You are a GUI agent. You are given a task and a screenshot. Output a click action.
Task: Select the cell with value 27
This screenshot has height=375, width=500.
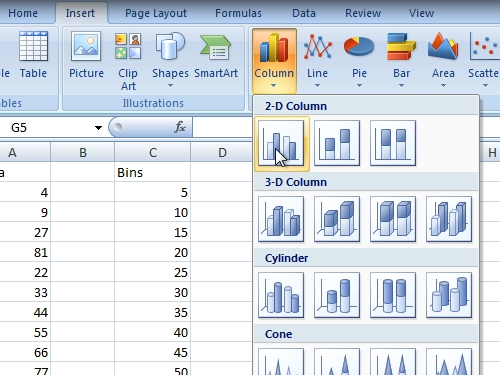coord(25,232)
